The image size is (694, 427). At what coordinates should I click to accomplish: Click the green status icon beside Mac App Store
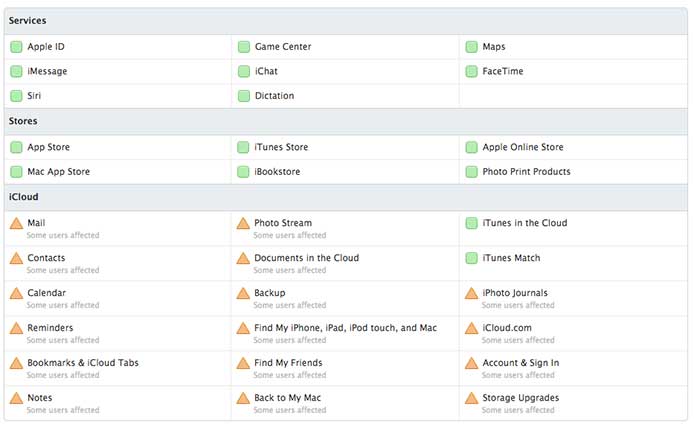coord(16,172)
